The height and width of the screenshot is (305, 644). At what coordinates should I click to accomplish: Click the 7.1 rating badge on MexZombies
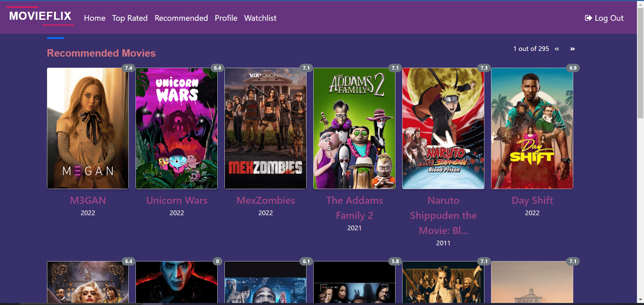point(307,68)
